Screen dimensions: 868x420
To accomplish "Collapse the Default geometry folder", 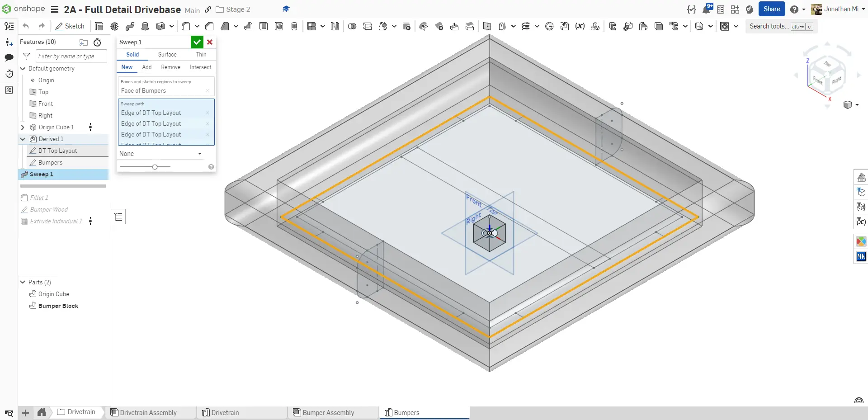I will [x=23, y=68].
